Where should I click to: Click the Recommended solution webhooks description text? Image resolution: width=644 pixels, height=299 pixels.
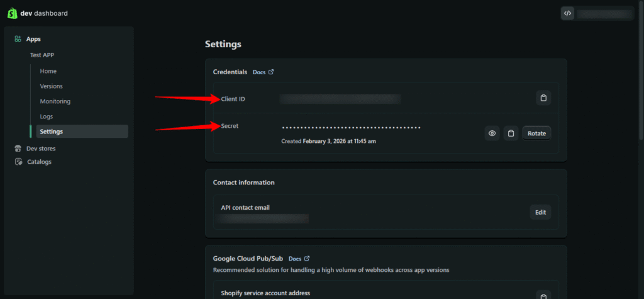pos(331,270)
